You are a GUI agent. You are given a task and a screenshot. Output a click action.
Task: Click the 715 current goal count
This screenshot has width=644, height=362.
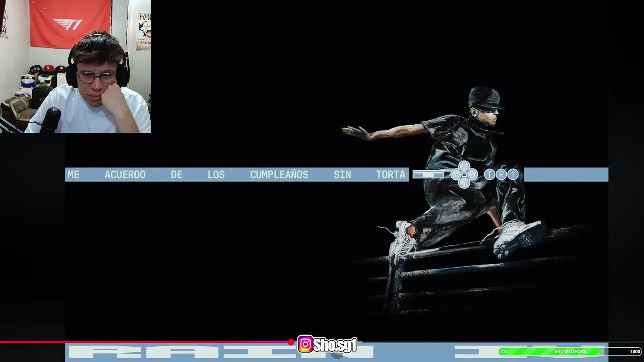click(504, 352)
